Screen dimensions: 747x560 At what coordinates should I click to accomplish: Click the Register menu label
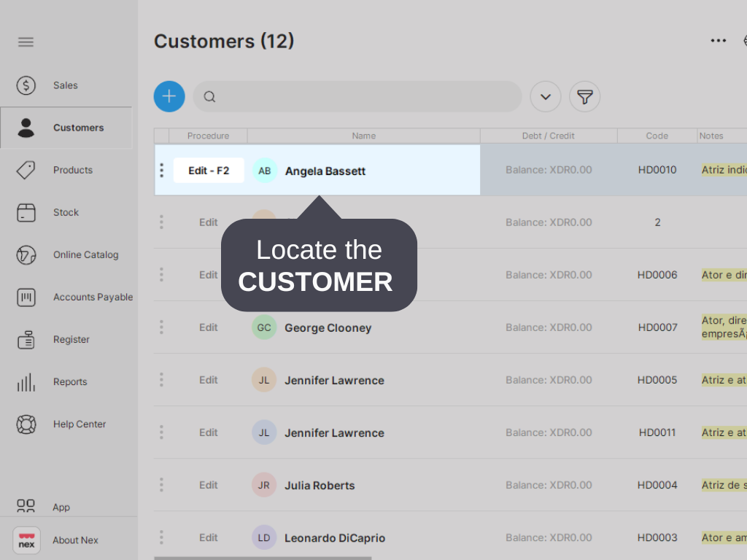coord(71,340)
